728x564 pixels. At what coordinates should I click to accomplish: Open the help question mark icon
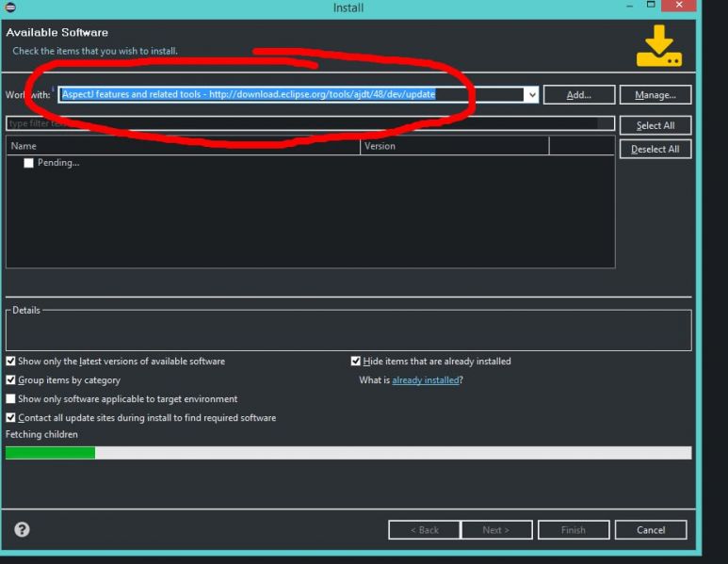point(22,529)
